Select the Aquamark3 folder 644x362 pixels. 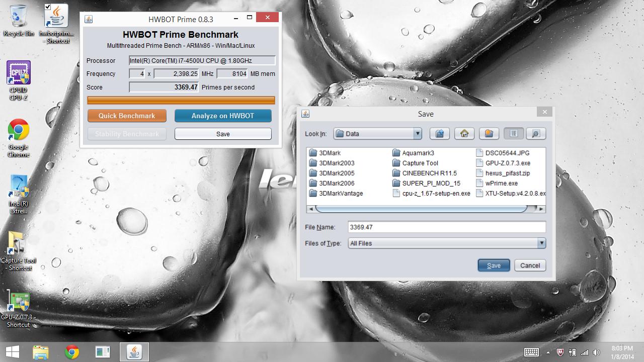[x=413, y=153]
